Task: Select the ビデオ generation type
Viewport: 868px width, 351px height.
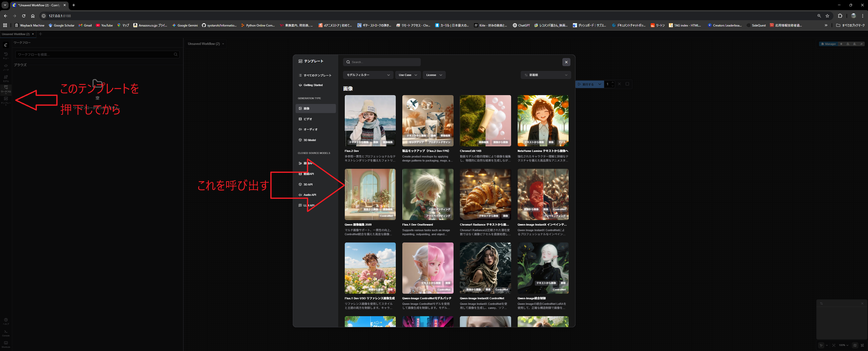Action: click(x=308, y=119)
